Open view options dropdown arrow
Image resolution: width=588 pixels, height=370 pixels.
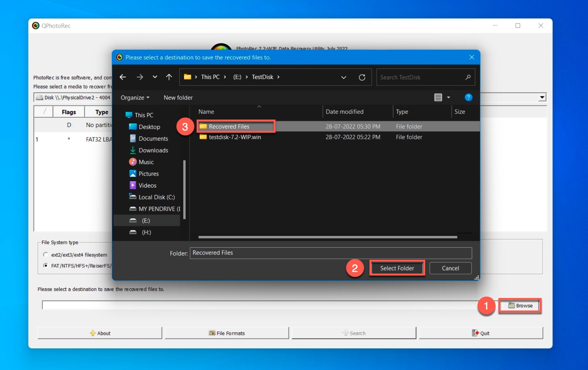pyautogui.click(x=448, y=98)
